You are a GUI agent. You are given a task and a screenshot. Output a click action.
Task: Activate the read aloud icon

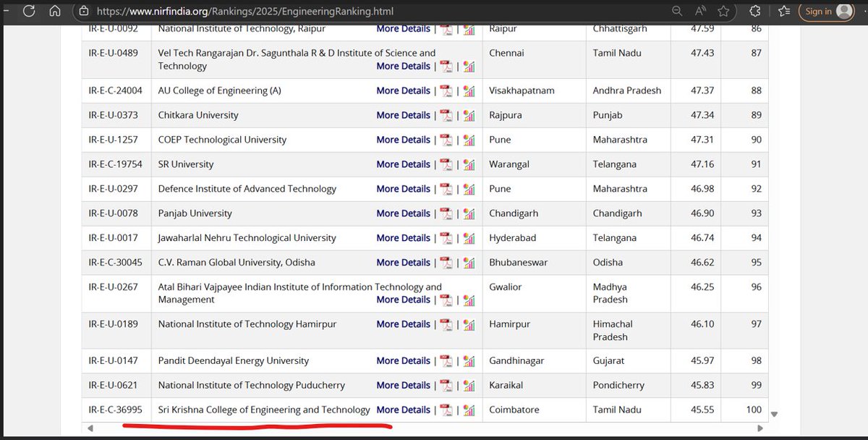pos(700,11)
